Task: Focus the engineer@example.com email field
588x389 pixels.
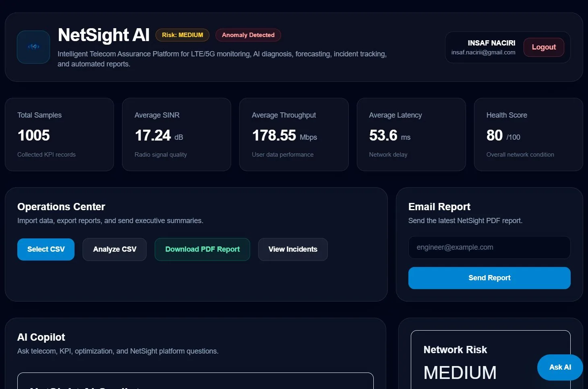Action: tap(489, 247)
